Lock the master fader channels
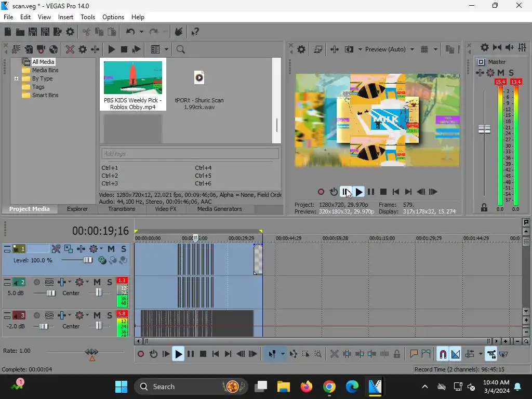The width and height of the screenshot is (532, 399). click(484, 207)
